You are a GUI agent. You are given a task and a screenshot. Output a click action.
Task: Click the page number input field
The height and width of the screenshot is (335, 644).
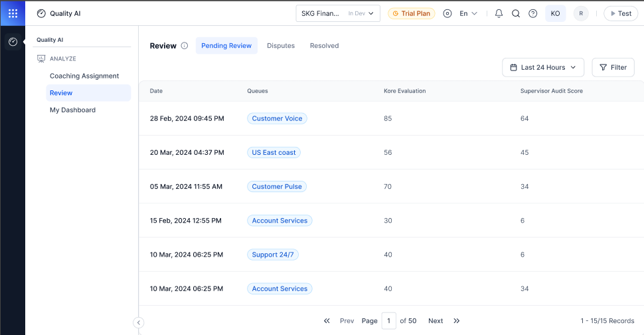[388, 320]
